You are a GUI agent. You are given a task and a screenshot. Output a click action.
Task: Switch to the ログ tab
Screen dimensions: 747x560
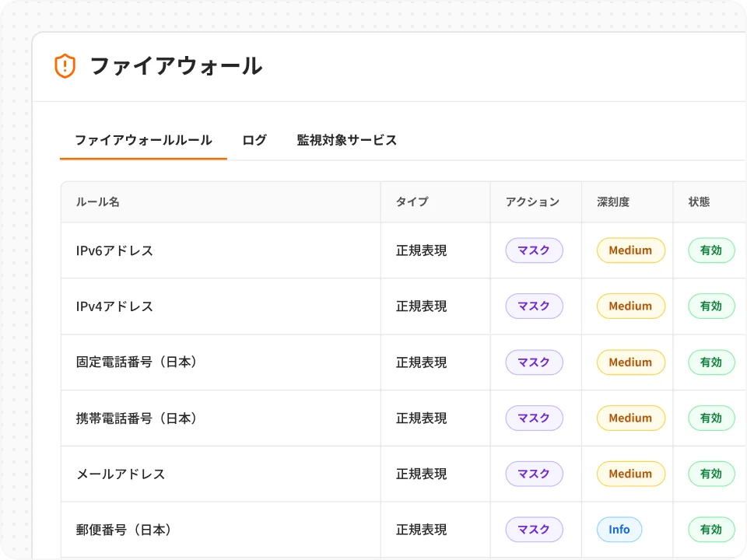(x=254, y=140)
